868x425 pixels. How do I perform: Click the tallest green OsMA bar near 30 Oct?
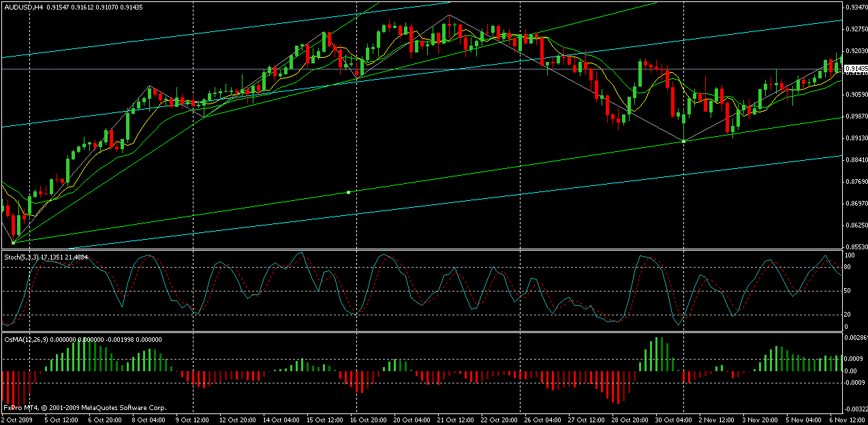tap(659, 354)
